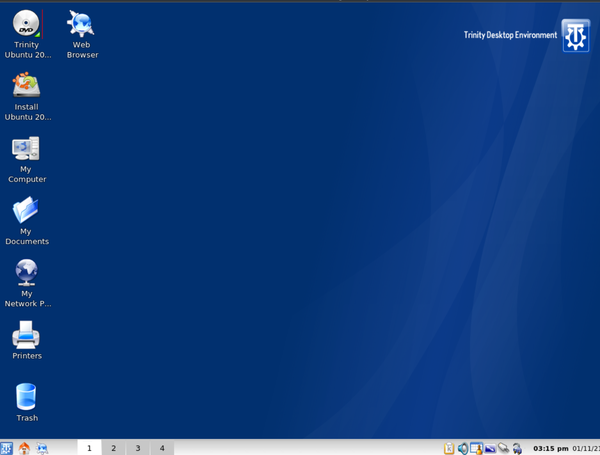Open the removable device tray icon
This screenshot has width=600, height=455.
click(x=504, y=448)
